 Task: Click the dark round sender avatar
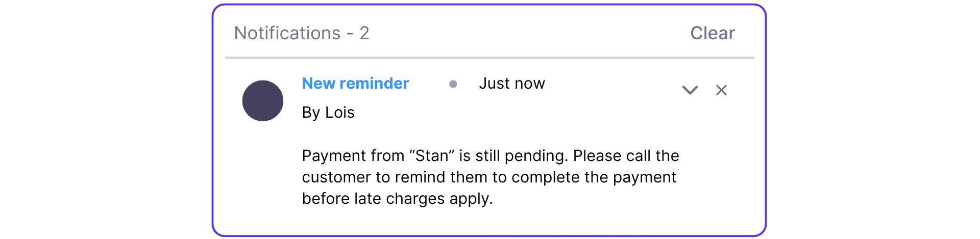[263, 101]
